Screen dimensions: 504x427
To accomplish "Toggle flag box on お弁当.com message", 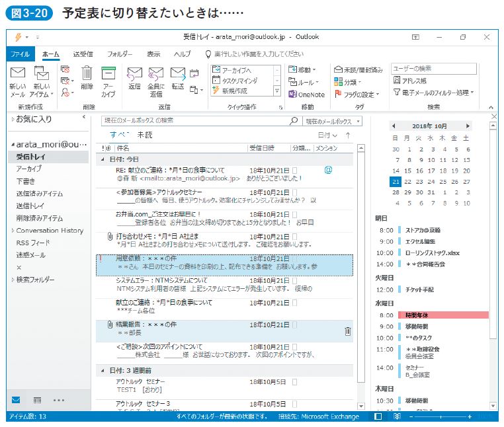I will click(x=294, y=214).
